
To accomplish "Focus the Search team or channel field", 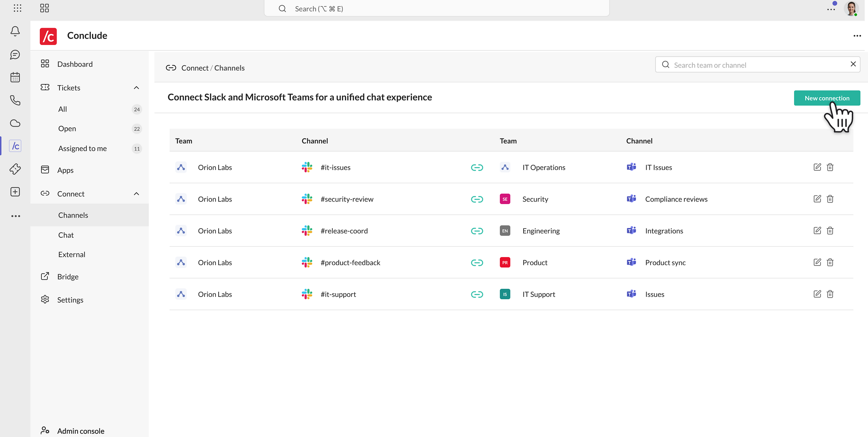I will [757, 64].
